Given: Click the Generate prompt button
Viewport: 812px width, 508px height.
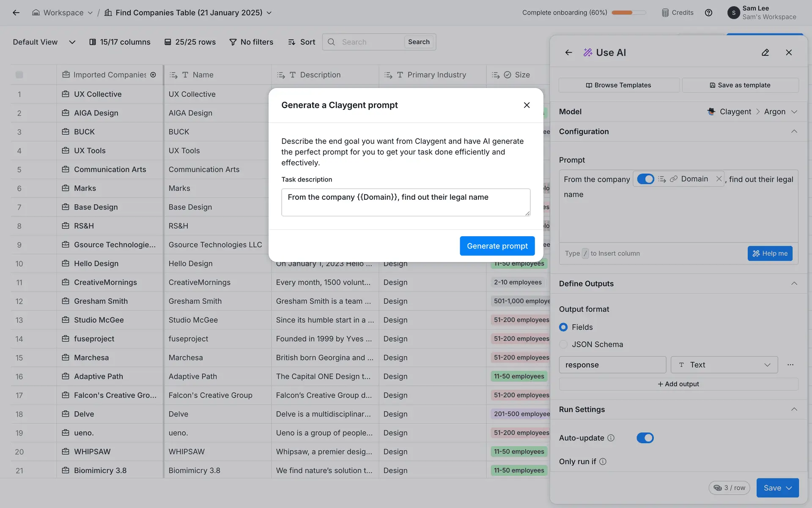Looking at the screenshot, I should (x=497, y=246).
